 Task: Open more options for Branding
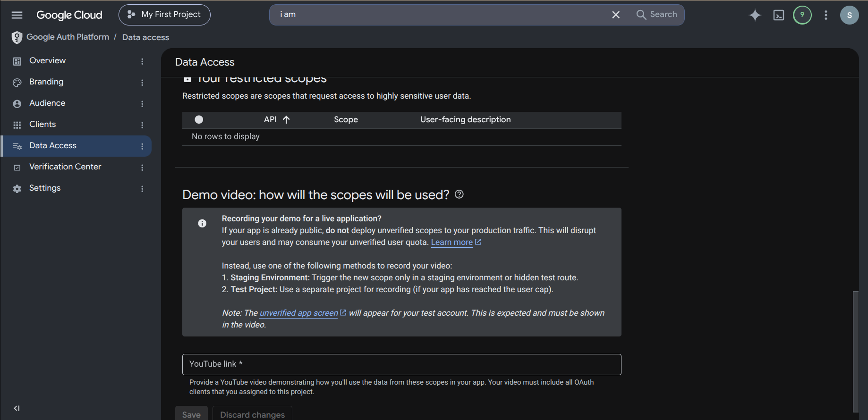point(142,83)
